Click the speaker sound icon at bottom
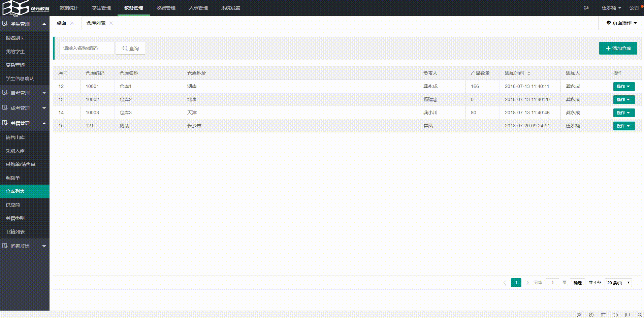Viewport: 644px width, 318px height. (x=615, y=315)
